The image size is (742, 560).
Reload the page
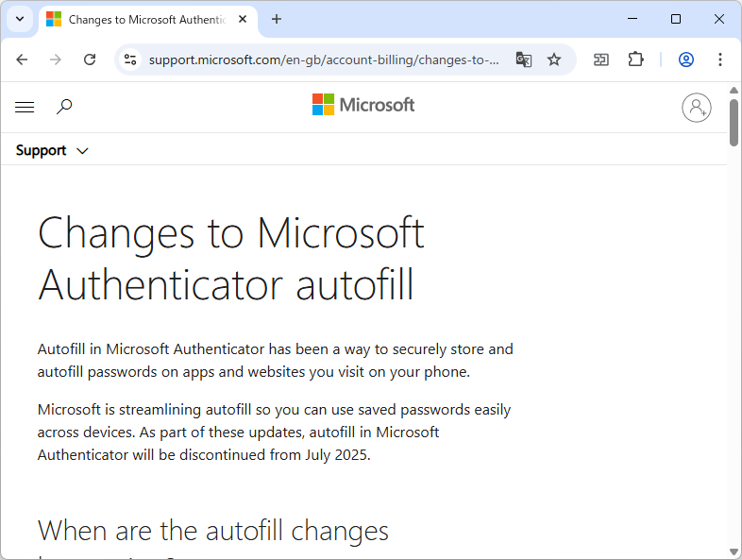[x=90, y=59]
